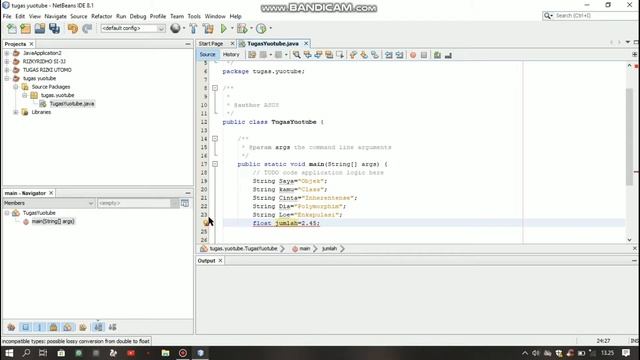Click the Clean and Build Project icon

point(208,28)
